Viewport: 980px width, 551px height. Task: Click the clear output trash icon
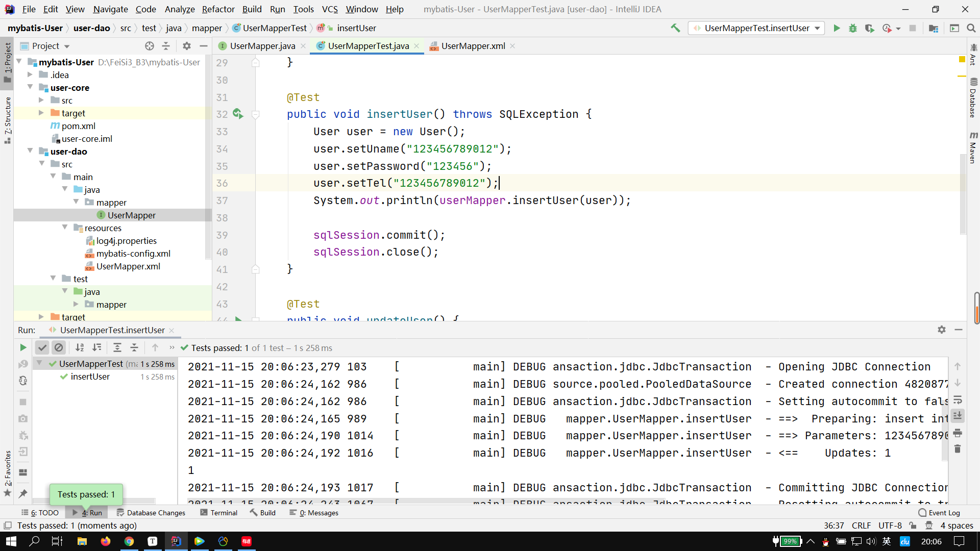pos(958,449)
